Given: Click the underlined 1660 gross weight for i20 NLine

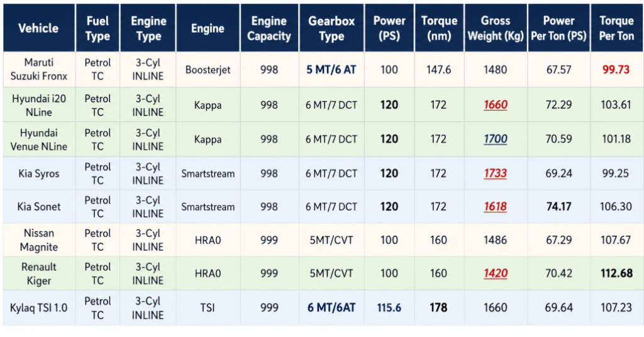Looking at the screenshot, I should 495,105.
